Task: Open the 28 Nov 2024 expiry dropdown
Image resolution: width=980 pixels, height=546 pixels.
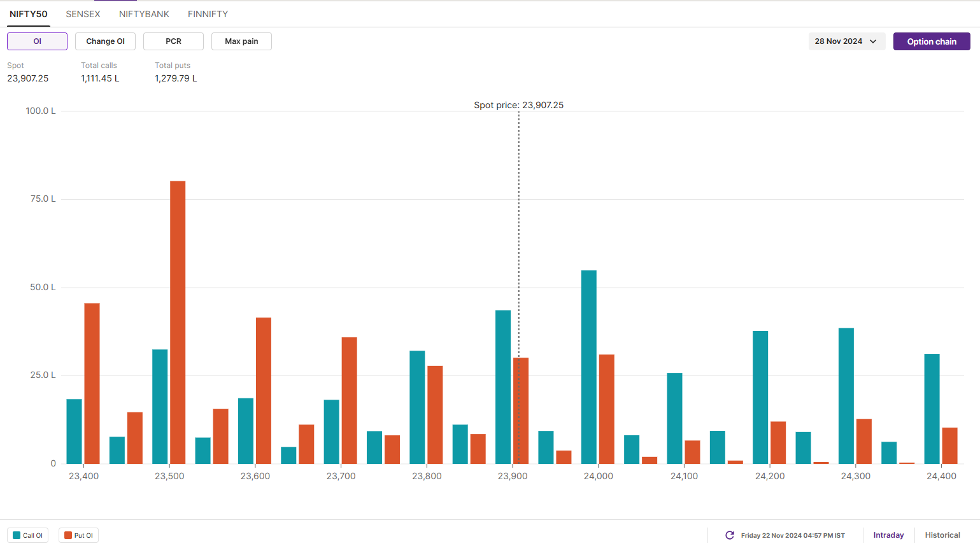Action: 846,41
